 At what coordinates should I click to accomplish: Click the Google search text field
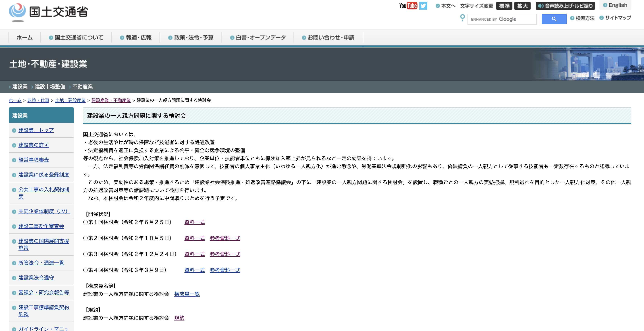pos(502,19)
